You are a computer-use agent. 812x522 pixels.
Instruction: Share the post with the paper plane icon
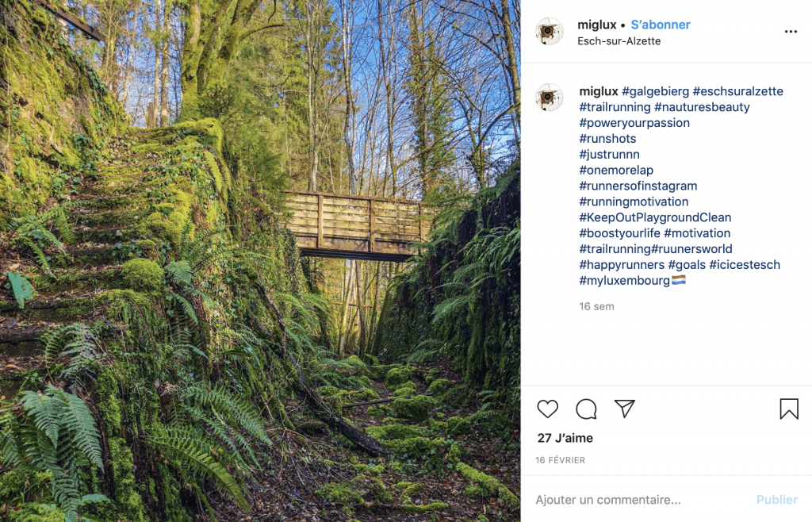click(x=625, y=409)
